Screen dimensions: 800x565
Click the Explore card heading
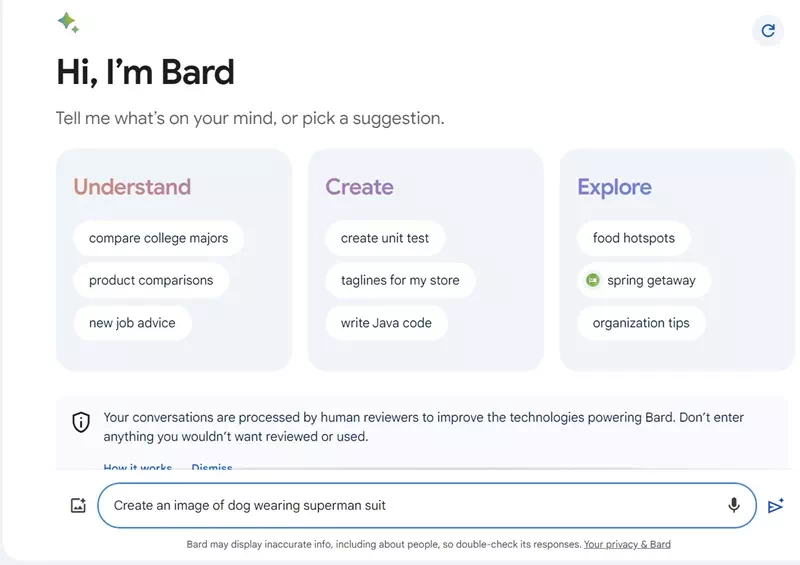(614, 187)
